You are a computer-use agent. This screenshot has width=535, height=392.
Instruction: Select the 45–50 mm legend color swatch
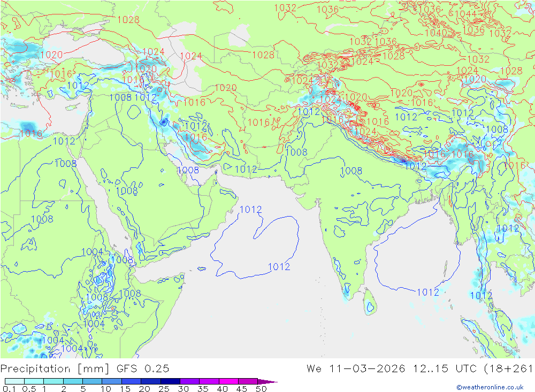tap(248, 381)
